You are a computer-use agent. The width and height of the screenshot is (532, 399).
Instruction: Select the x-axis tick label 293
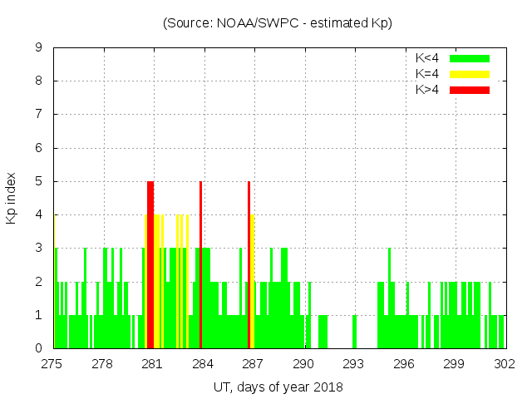[x=353, y=363]
